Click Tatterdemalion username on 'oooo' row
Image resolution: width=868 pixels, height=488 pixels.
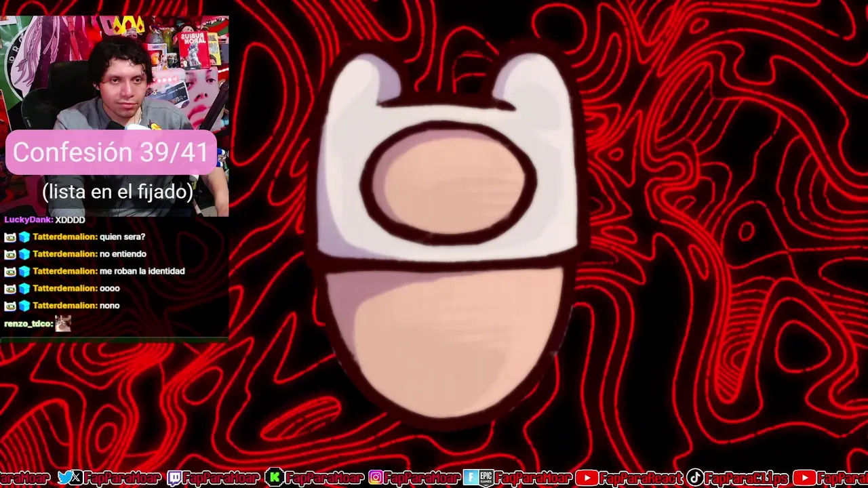click(x=65, y=289)
